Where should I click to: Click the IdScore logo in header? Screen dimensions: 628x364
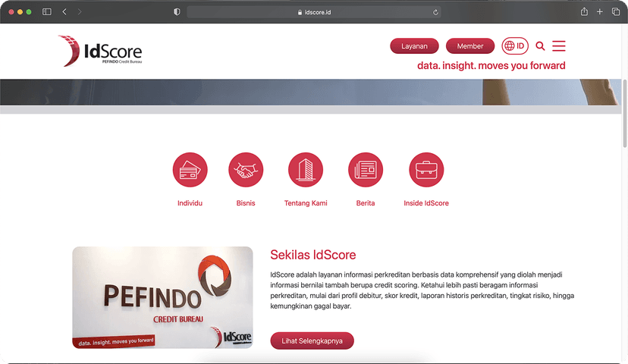click(x=100, y=51)
